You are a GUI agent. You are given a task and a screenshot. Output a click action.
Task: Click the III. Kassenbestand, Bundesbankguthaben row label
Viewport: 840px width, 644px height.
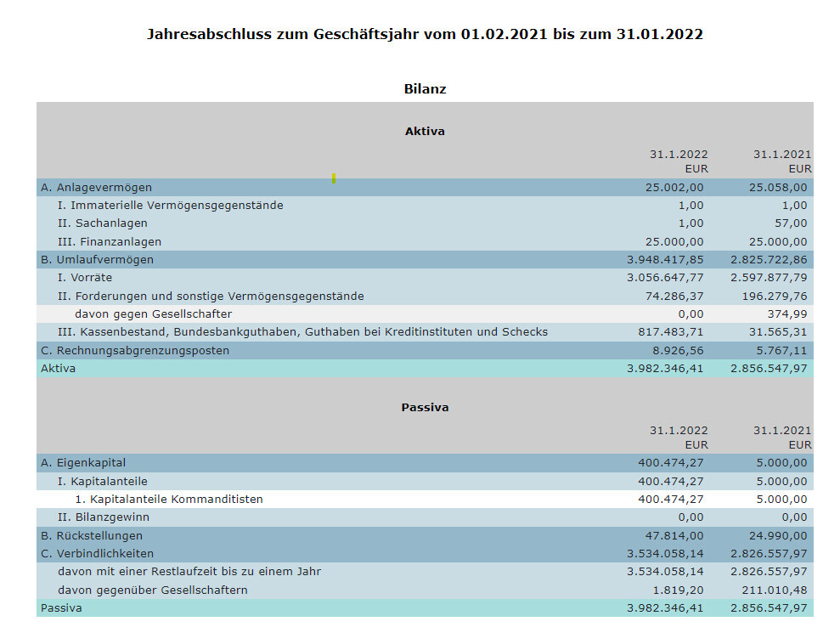click(302, 332)
